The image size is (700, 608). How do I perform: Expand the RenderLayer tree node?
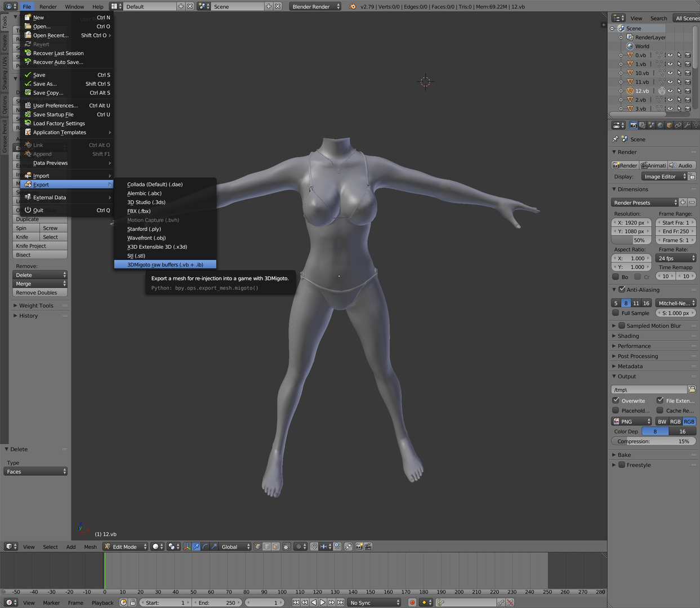[621, 37]
